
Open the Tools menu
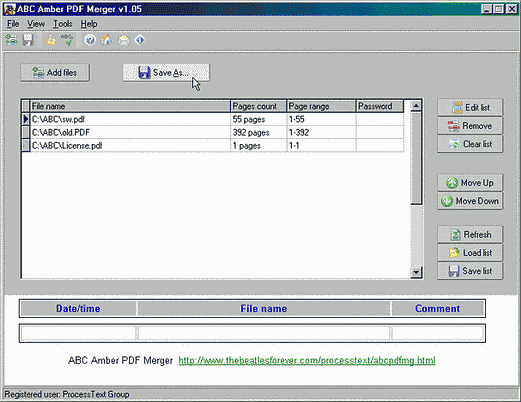click(x=63, y=24)
